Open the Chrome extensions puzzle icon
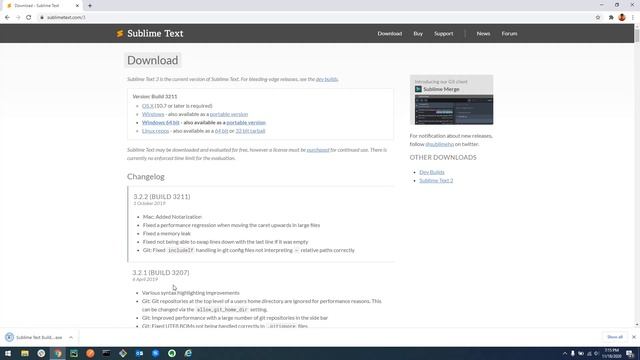Screen dimensions: 640x360 point(611,18)
